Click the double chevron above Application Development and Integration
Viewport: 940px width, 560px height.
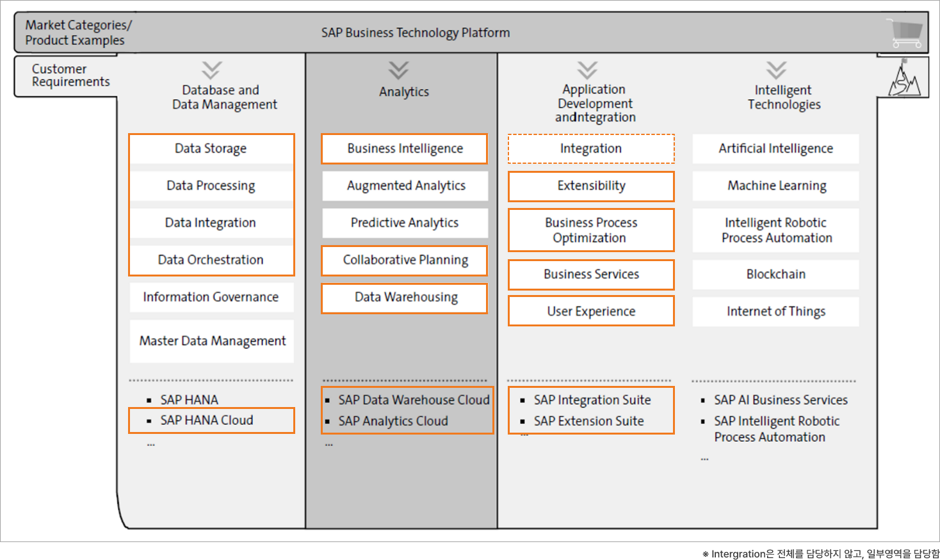coord(587,70)
